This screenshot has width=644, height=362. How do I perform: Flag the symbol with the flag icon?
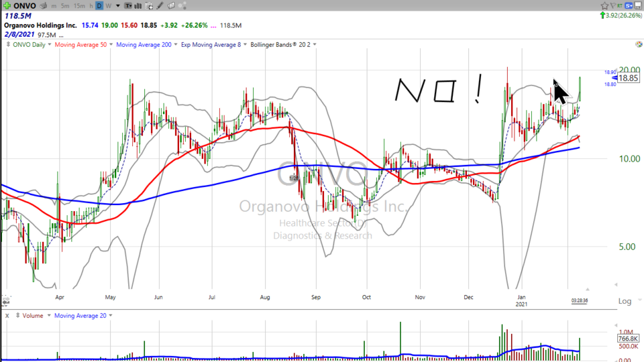point(612,5)
